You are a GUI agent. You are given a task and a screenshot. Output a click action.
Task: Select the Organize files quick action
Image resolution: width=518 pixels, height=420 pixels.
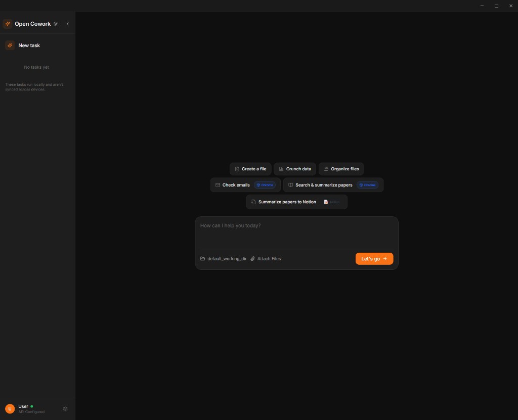341,169
